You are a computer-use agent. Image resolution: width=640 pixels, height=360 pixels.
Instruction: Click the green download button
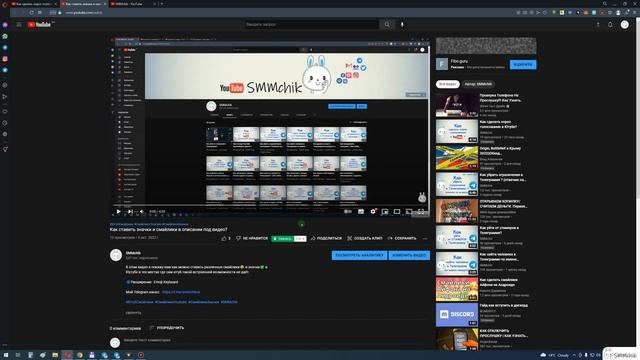(282, 238)
